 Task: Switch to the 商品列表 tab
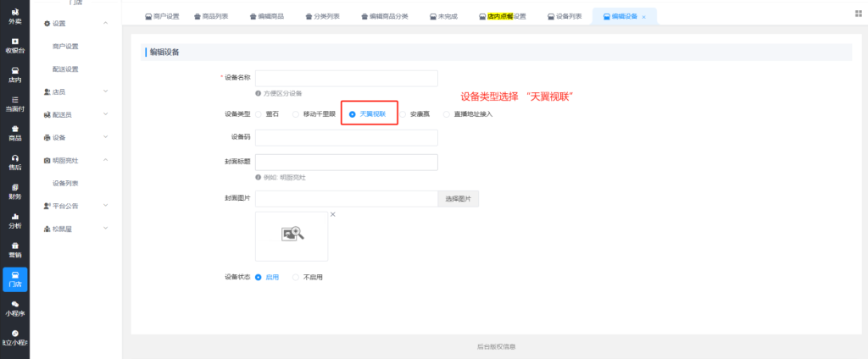(211, 17)
